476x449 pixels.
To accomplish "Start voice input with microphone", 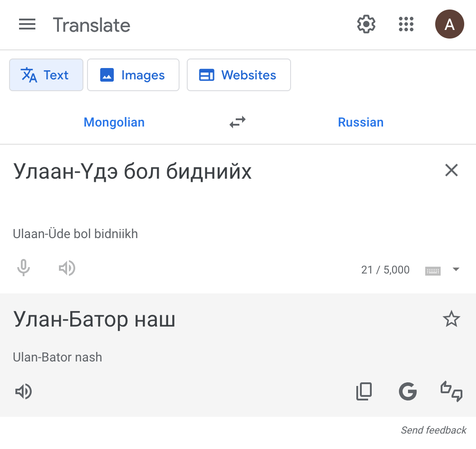I will [24, 268].
